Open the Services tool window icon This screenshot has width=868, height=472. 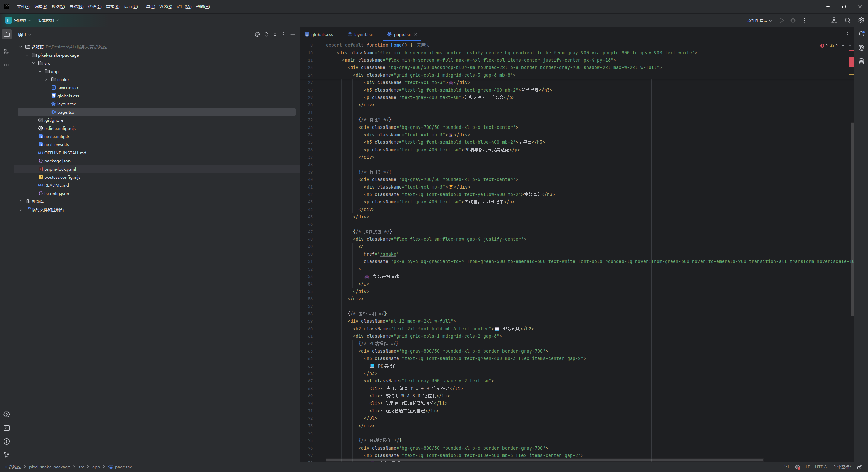7,414
